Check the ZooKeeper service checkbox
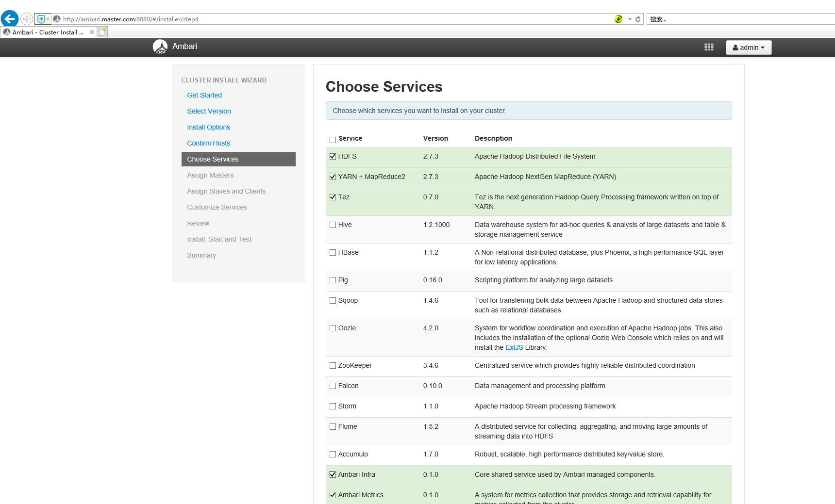The width and height of the screenshot is (835, 504). click(x=333, y=365)
